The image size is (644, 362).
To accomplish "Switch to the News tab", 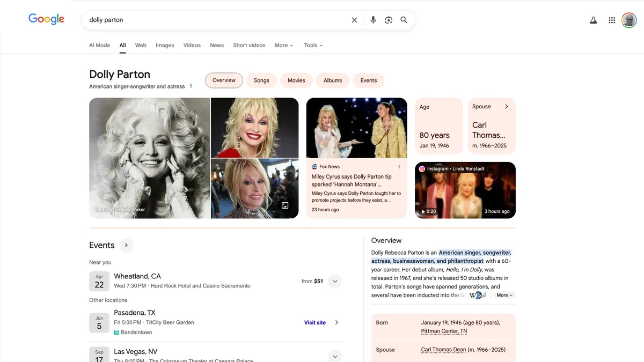I will click(217, 46).
